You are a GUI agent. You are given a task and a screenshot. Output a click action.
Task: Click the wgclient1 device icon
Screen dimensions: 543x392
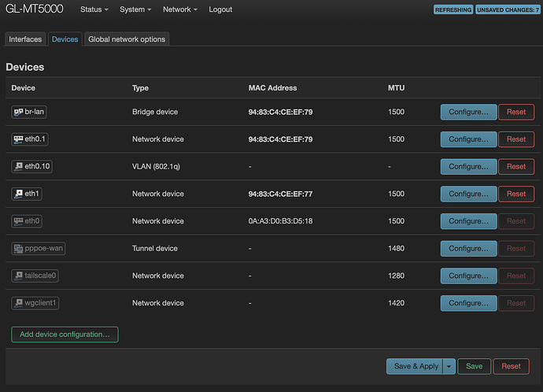[18, 303]
